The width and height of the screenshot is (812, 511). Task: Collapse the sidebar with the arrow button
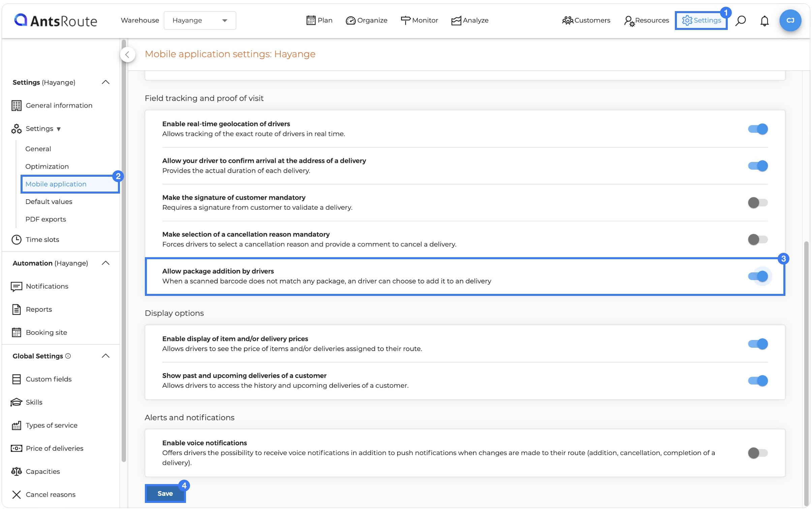pyautogui.click(x=127, y=55)
